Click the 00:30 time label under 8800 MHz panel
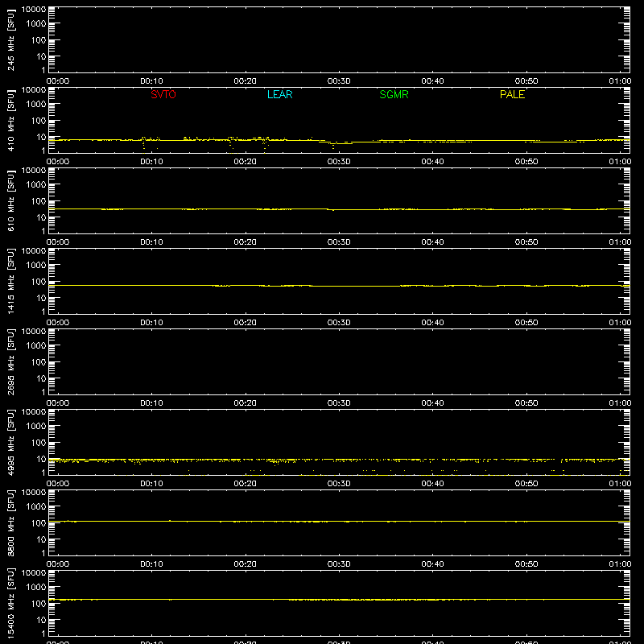This screenshot has height=644, width=644. (339, 564)
